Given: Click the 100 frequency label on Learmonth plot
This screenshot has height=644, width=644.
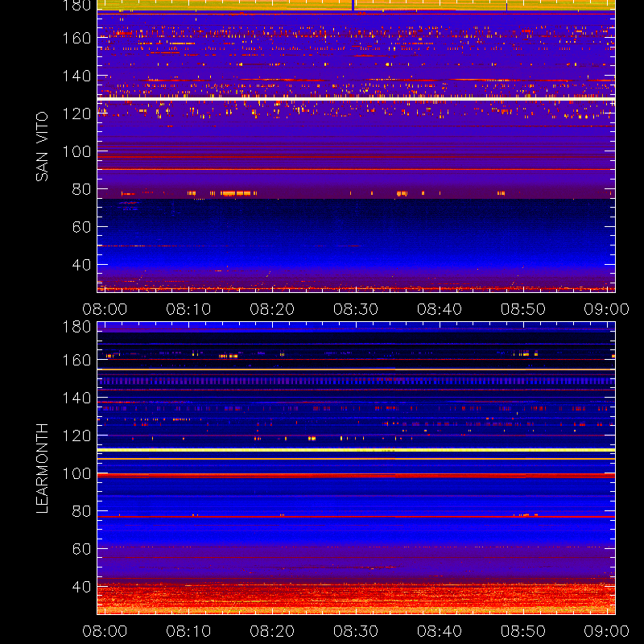Looking at the screenshot, I should (x=76, y=473).
